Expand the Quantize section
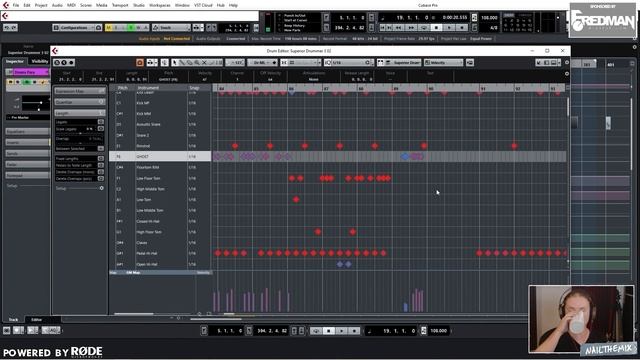640x360 pixels. click(x=80, y=102)
